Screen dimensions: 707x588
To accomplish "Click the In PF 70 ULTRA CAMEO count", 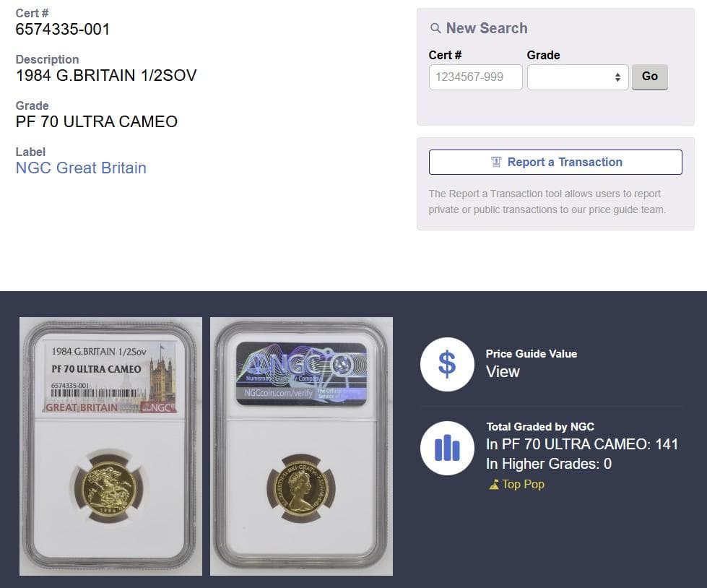I will (582, 444).
